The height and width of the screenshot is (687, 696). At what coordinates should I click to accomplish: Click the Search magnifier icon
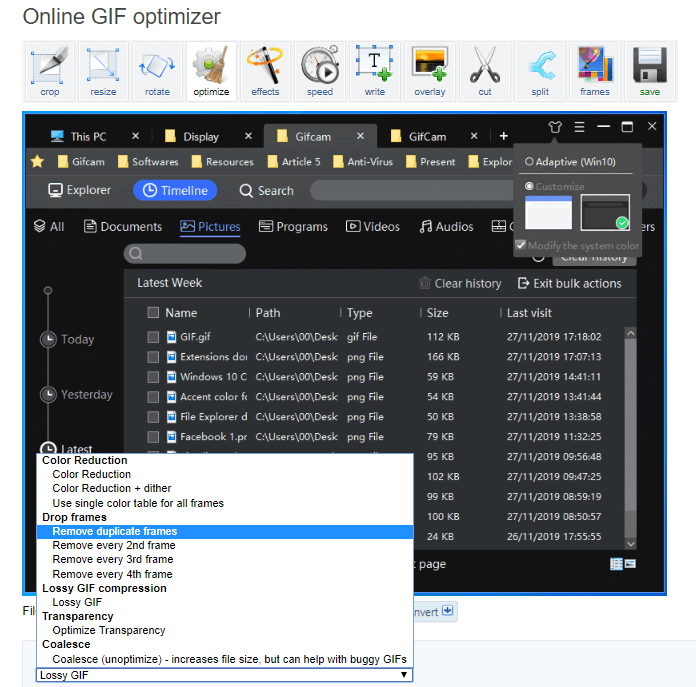246,191
